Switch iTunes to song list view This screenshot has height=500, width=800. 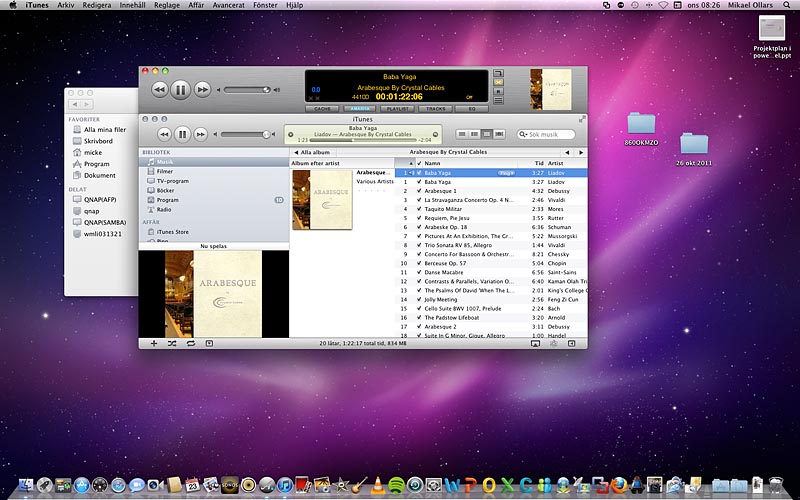click(x=462, y=134)
